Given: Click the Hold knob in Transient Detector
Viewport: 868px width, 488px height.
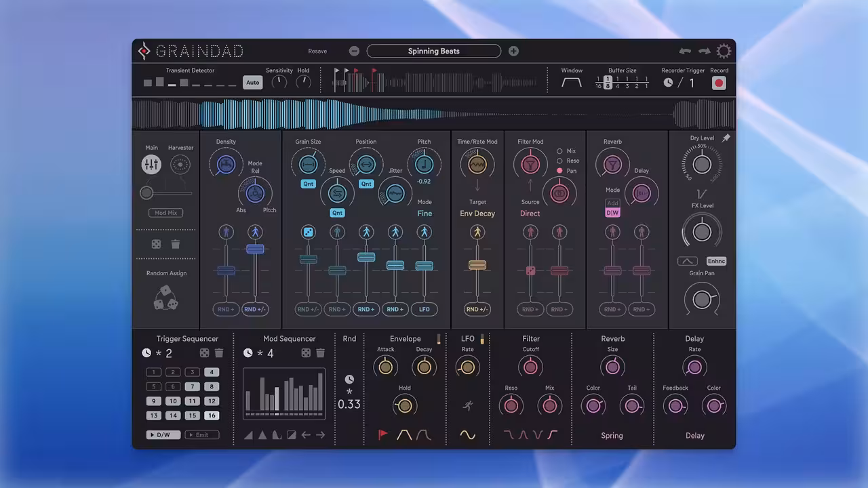Looking at the screenshot, I should pos(304,82).
